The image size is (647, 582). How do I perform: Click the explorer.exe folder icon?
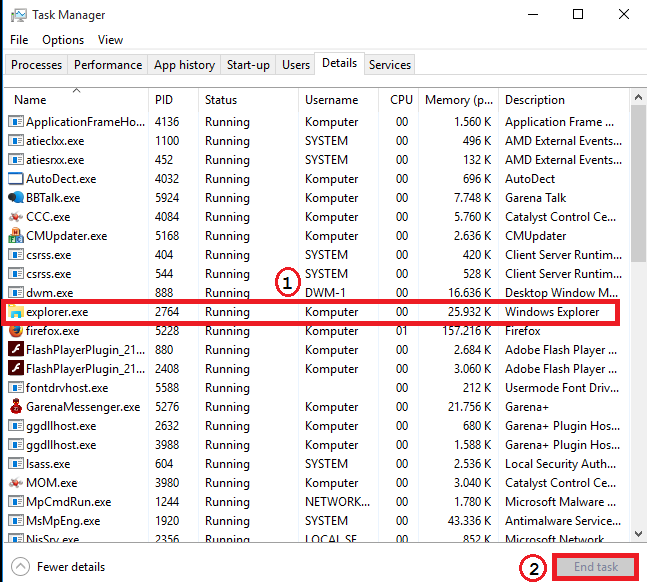(x=16, y=312)
